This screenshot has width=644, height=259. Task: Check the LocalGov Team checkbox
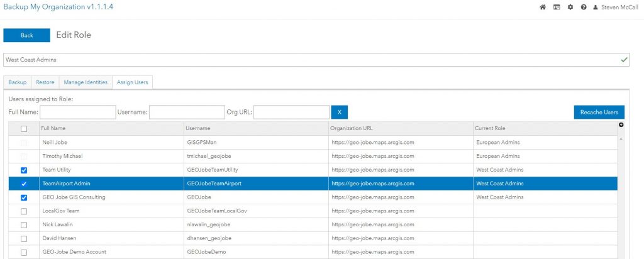tap(24, 211)
